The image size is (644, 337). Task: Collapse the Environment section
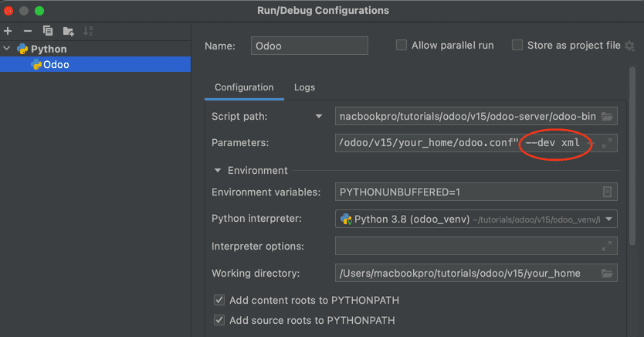[216, 170]
